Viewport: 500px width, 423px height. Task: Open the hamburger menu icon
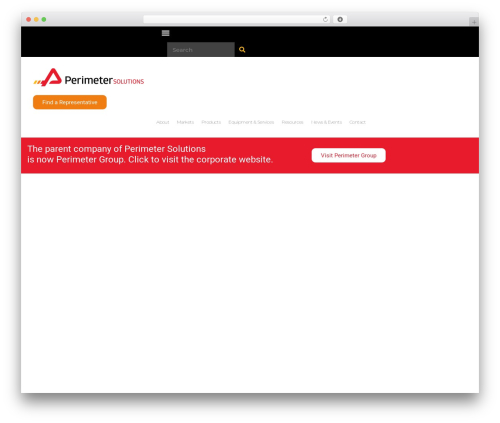(166, 33)
